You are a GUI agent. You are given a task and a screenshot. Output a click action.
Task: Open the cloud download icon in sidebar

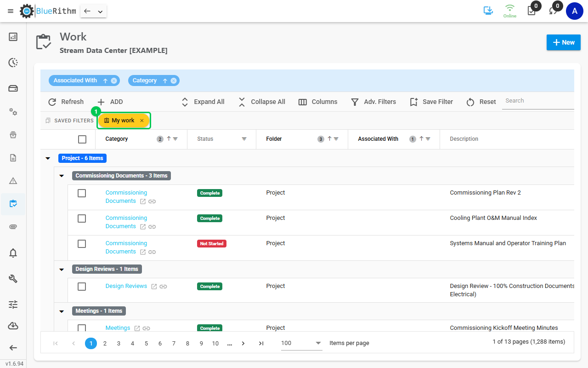[13, 326]
